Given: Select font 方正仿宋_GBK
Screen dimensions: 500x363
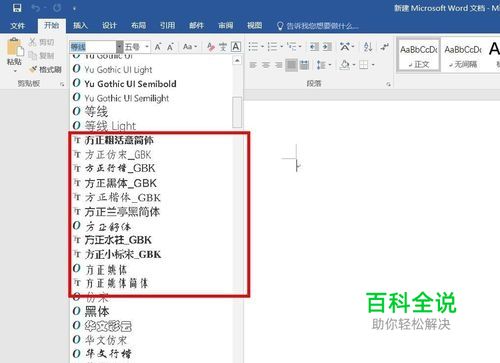Looking at the screenshot, I should click(x=152, y=154).
